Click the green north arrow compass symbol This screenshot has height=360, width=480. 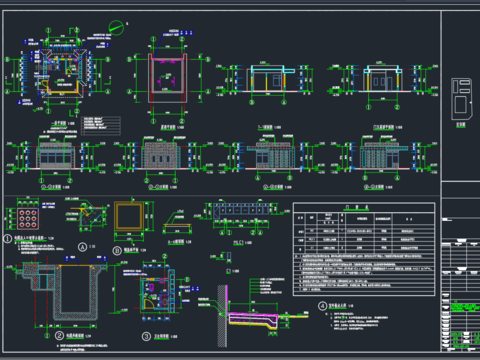(x=116, y=28)
